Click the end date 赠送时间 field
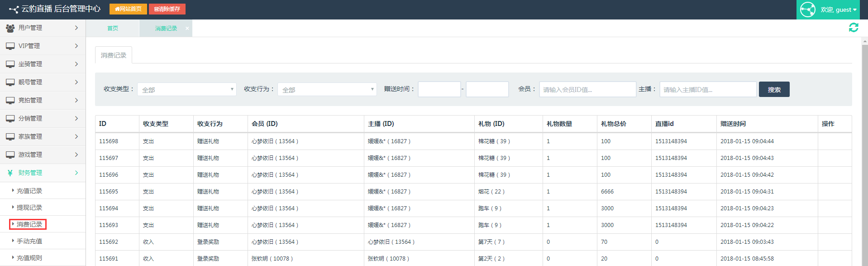Image resolution: width=868 pixels, height=266 pixels. (487, 89)
